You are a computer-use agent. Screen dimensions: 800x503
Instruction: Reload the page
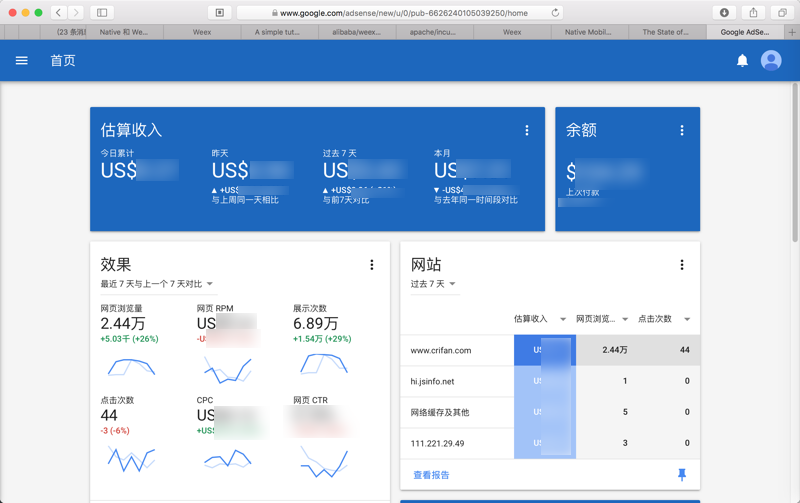click(555, 13)
